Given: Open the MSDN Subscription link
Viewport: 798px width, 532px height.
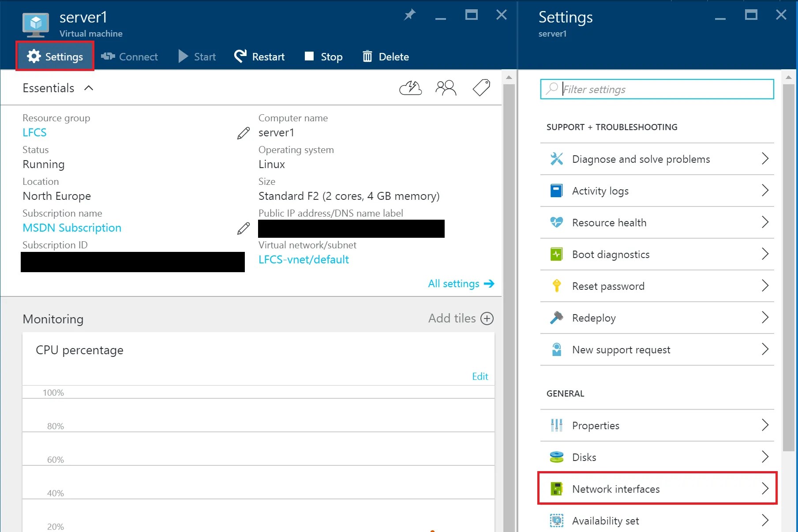Looking at the screenshot, I should [x=72, y=228].
